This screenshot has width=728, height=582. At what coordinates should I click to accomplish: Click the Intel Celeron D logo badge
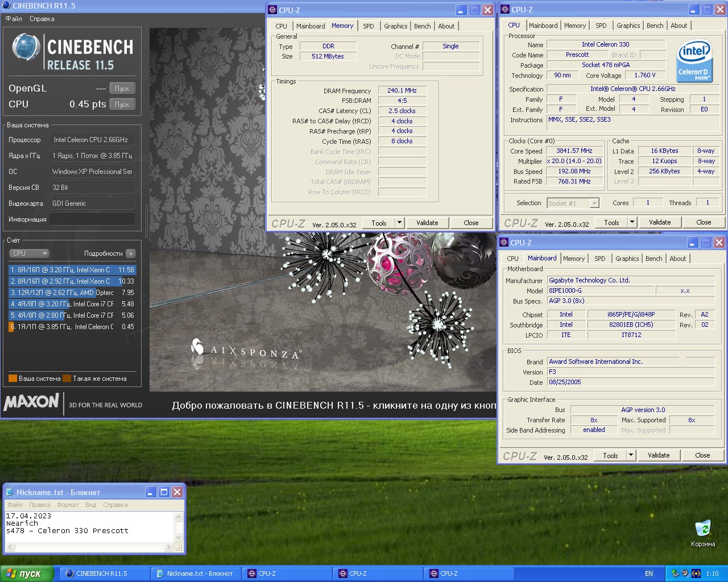point(694,61)
